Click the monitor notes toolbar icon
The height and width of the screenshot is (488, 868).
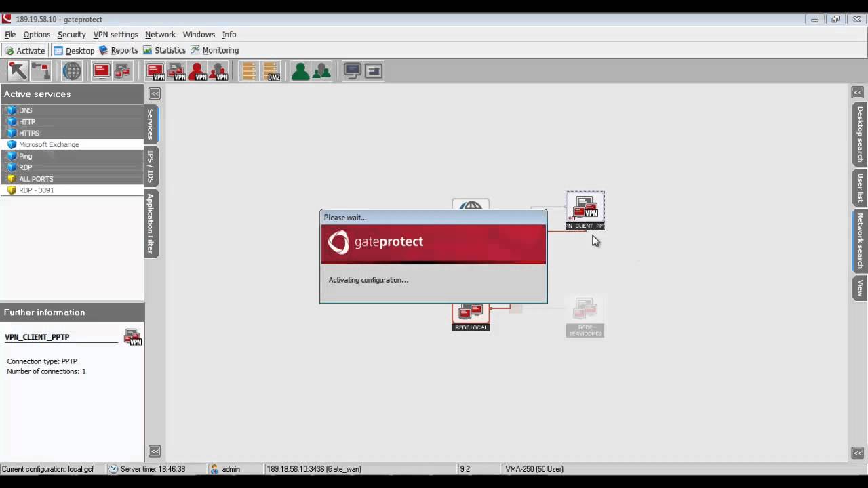pos(353,70)
